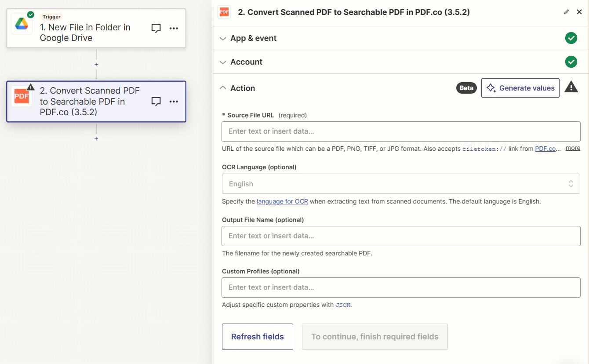The height and width of the screenshot is (364, 589).
Task: Click the 'Output File Name (optional)' label
Action: [263, 220]
